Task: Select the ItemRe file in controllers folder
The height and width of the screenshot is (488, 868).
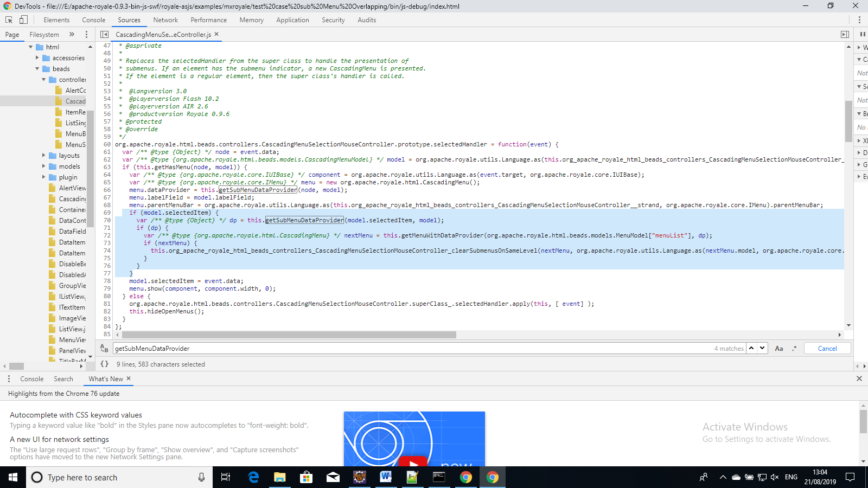Action: click(x=71, y=112)
